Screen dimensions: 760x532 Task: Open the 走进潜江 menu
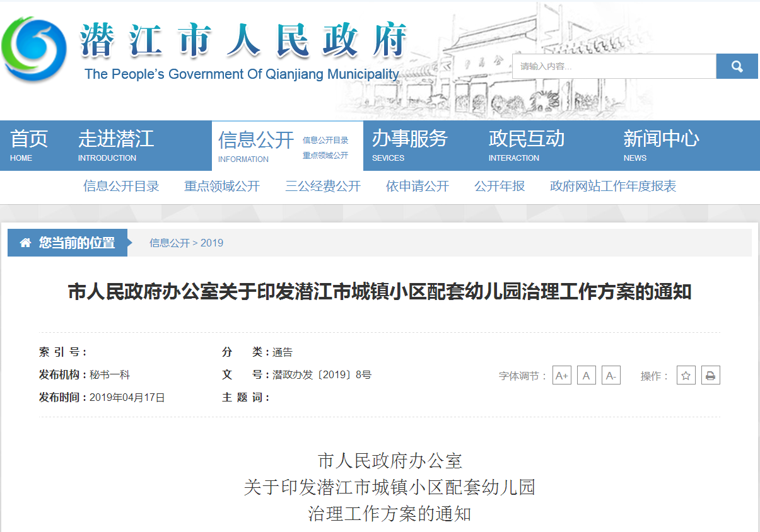[x=116, y=145]
